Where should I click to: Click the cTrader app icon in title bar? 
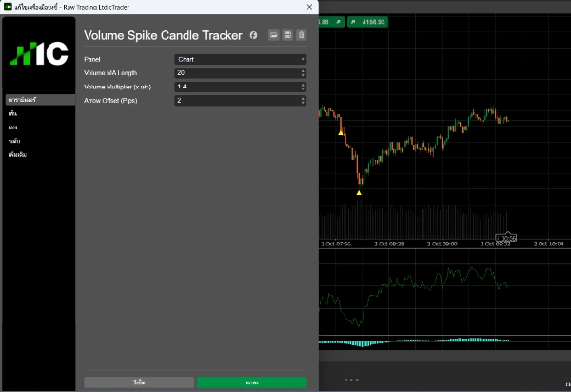click(x=8, y=7)
